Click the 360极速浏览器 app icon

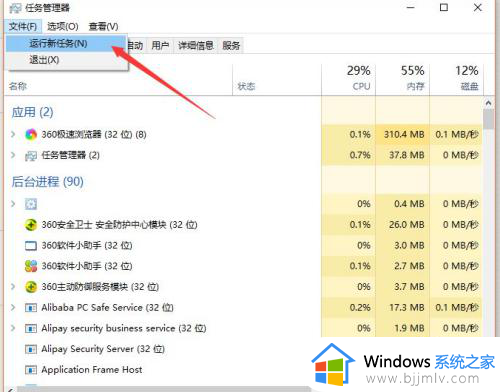[31, 135]
